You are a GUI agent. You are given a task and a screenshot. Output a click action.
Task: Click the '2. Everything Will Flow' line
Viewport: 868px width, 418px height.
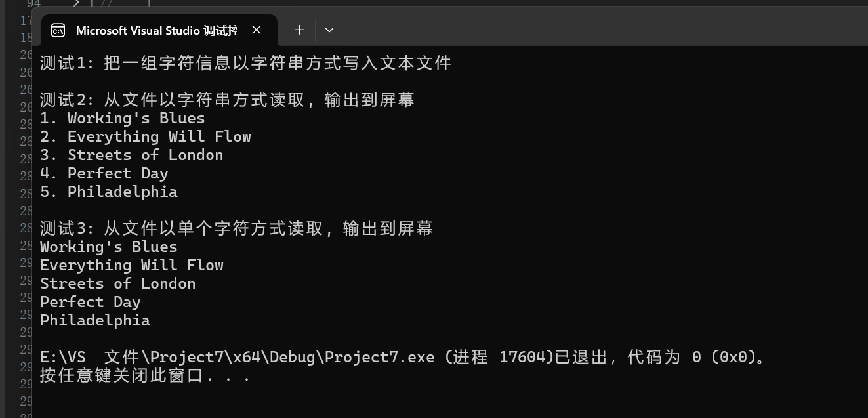coord(145,136)
